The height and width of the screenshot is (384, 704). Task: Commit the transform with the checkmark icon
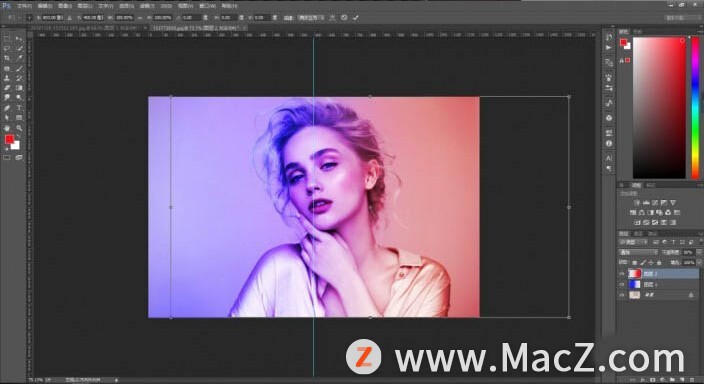pos(356,18)
